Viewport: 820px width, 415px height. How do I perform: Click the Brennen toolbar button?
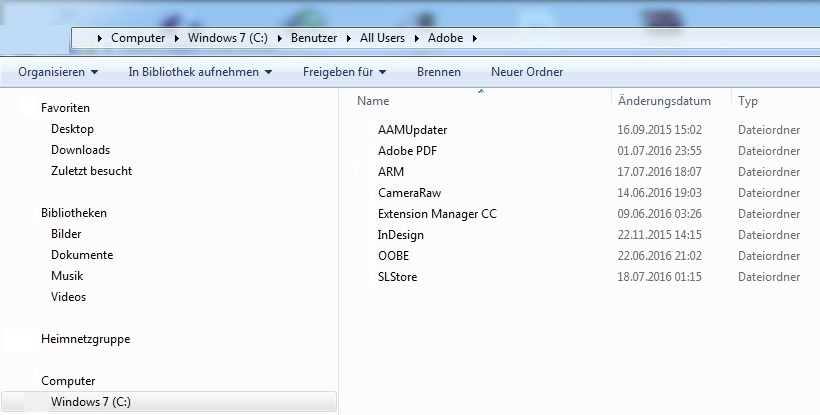(x=439, y=72)
